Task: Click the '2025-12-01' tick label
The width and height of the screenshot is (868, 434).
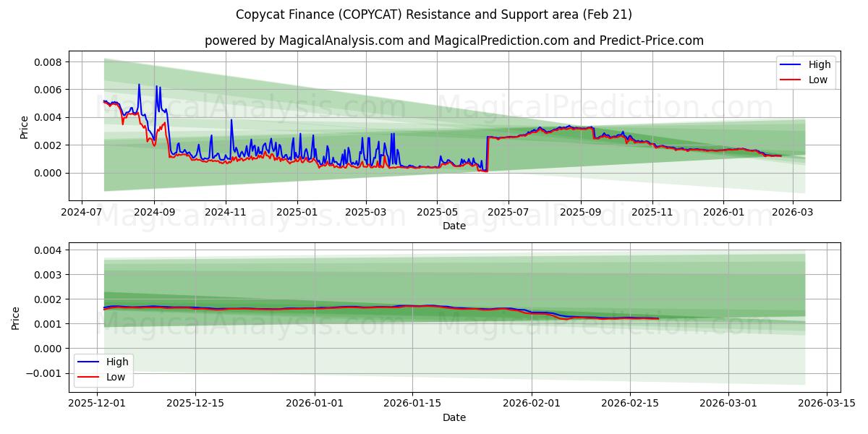Action: click(x=98, y=404)
